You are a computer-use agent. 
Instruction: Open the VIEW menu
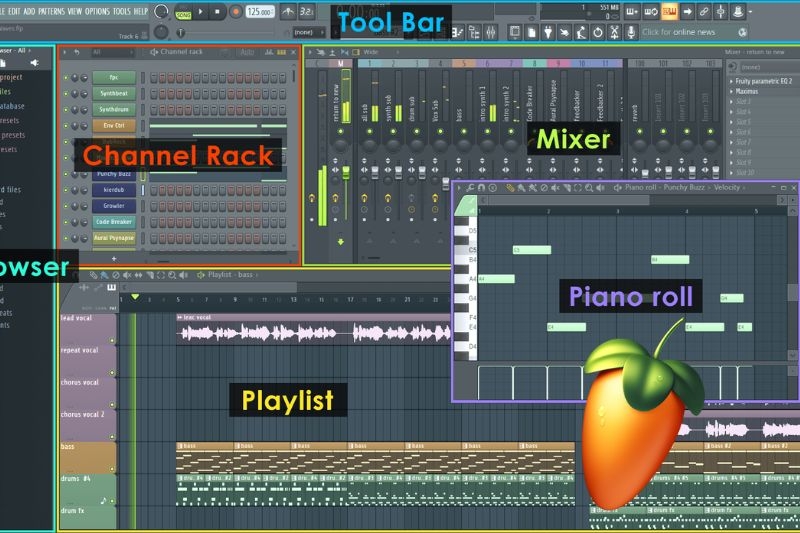click(x=74, y=11)
